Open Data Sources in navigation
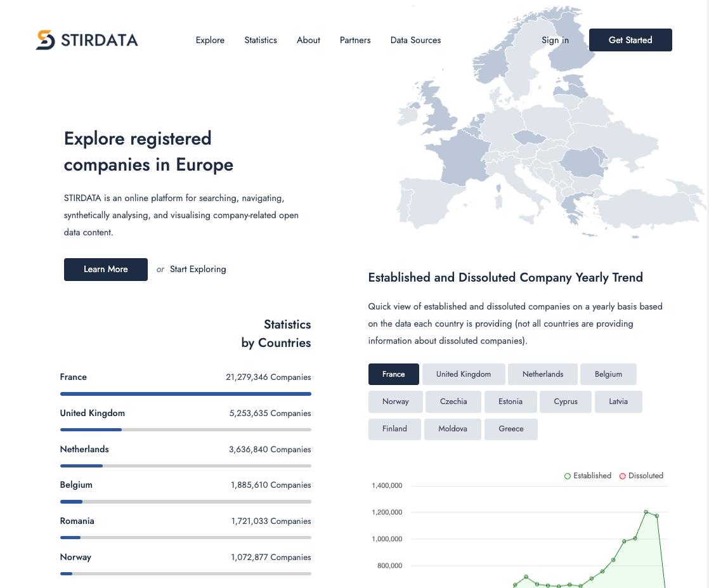709x588 pixels. pyautogui.click(x=415, y=40)
